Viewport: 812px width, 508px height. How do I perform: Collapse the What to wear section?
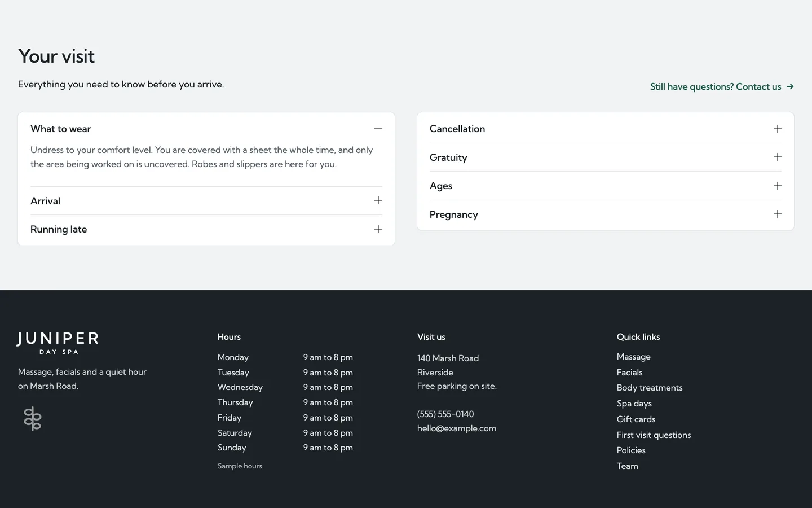click(206, 129)
